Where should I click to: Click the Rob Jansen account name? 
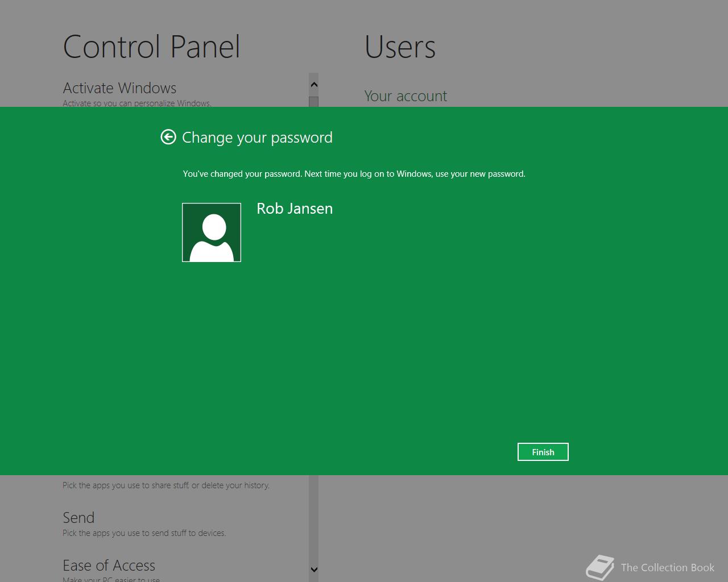pos(295,209)
